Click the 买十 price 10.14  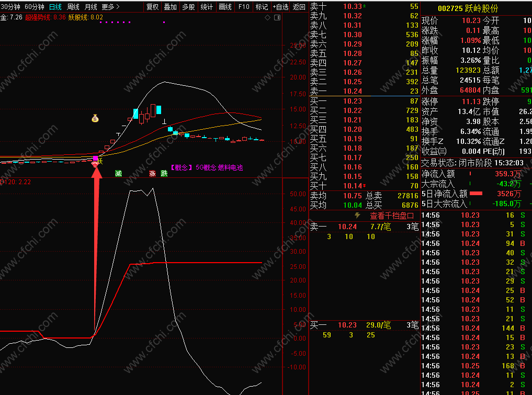click(352, 186)
